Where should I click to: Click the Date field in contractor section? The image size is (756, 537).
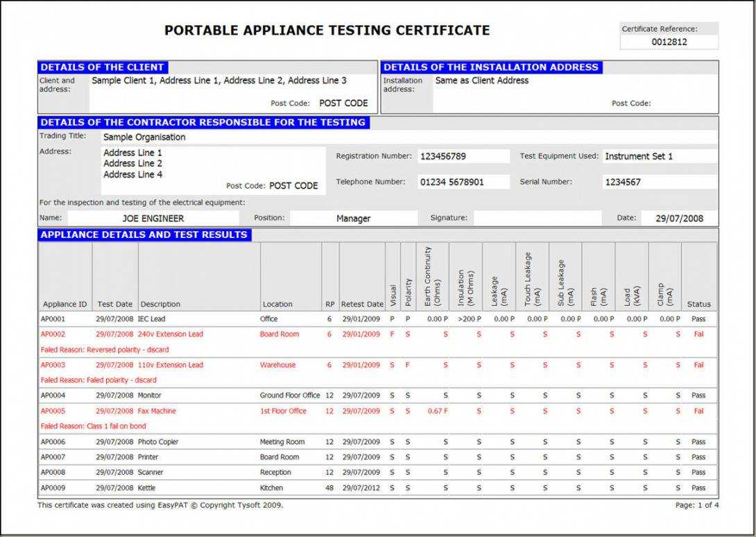679,219
